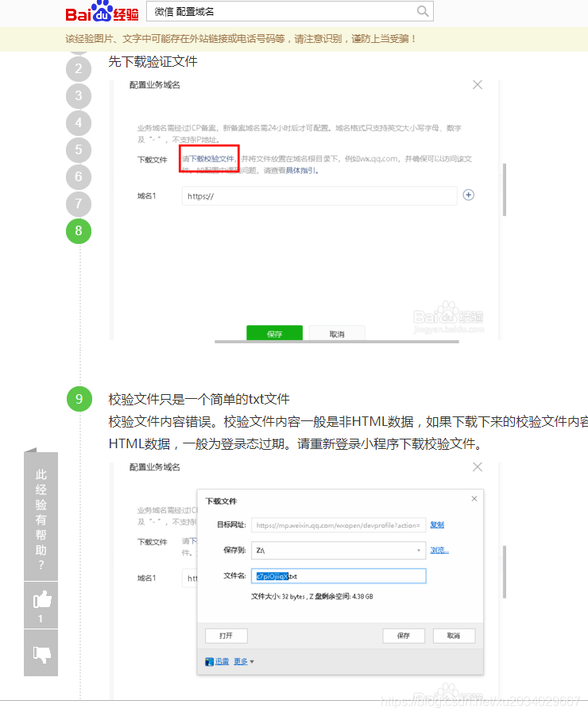Select the green step 8 circle
The image size is (588, 716).
[x=79, y=230]
